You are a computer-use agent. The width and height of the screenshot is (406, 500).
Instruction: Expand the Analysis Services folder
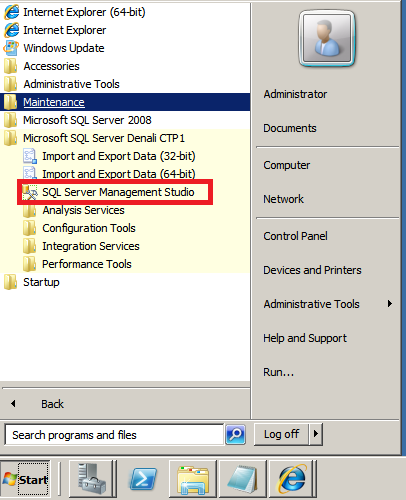click(x=83, y=210)
